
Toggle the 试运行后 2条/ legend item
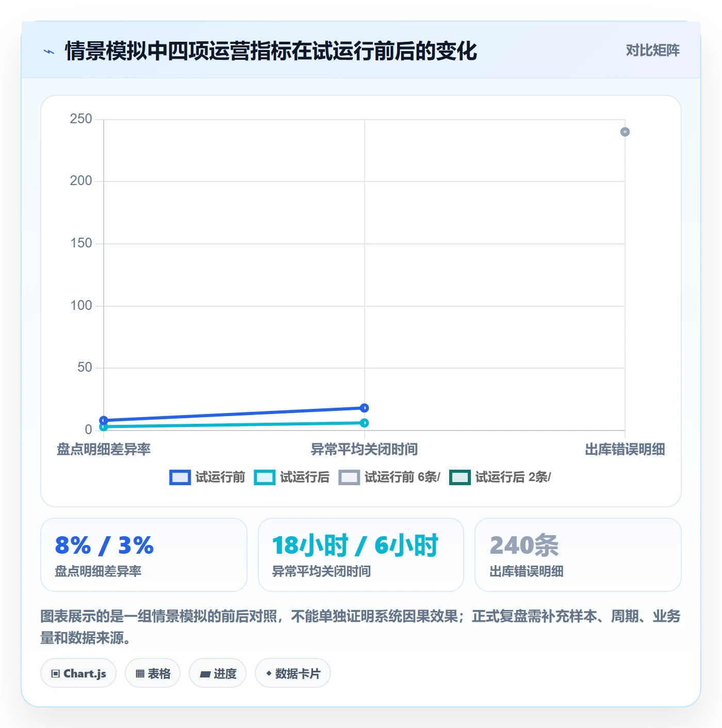tap(500, 477)
